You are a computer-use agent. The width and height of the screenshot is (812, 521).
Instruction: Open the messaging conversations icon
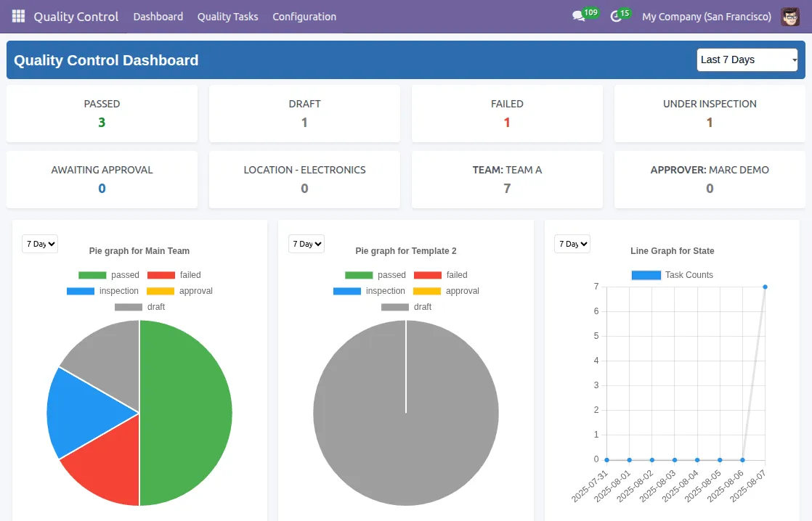pos(578,16)
